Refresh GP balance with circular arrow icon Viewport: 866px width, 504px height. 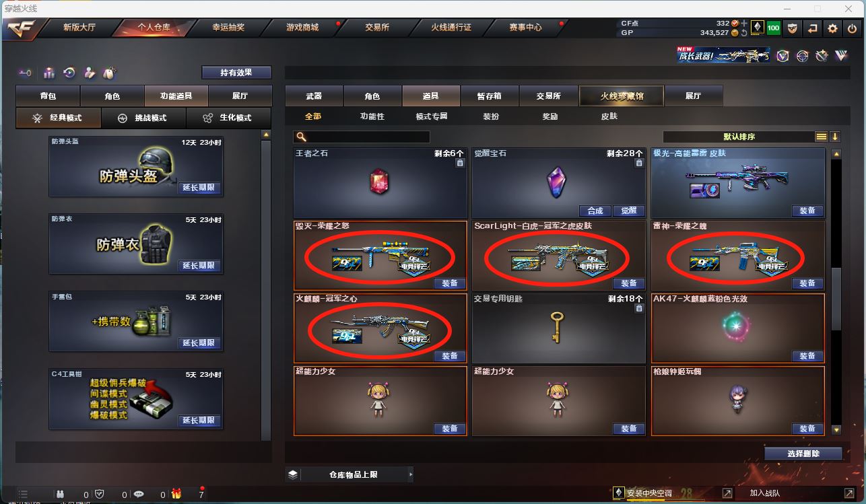coord(743,32)
